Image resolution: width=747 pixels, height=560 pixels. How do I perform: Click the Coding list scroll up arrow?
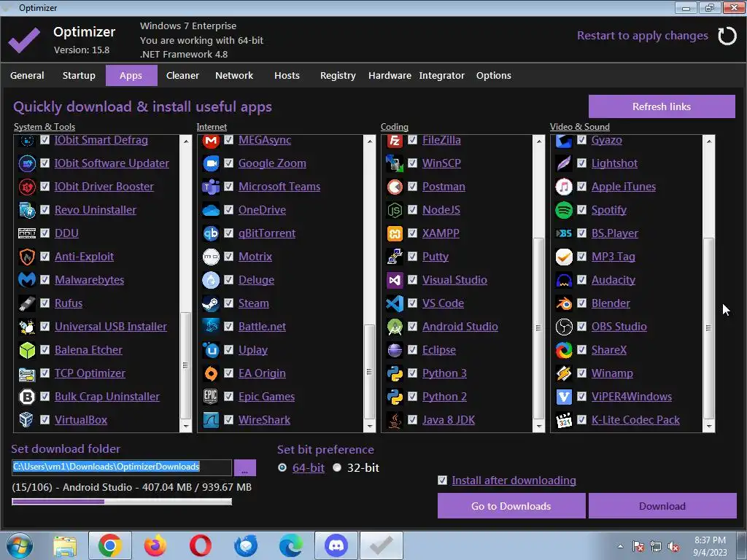[x=539, y=141]
